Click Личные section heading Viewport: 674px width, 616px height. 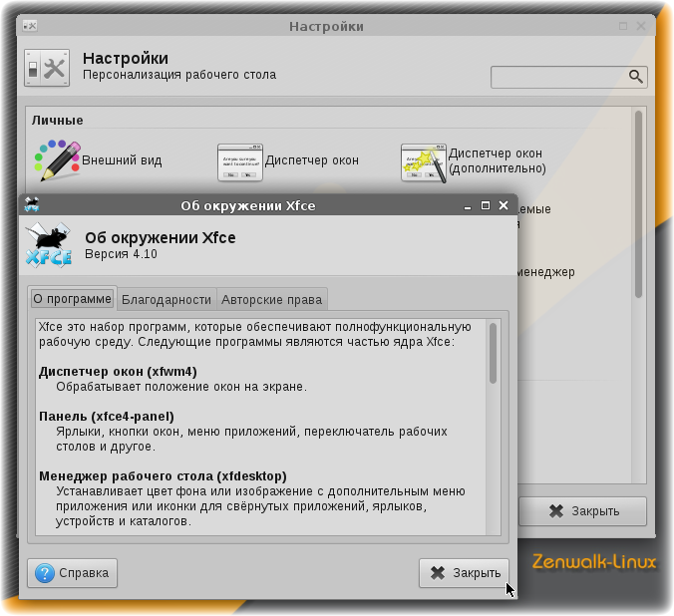tap(57, 121)
